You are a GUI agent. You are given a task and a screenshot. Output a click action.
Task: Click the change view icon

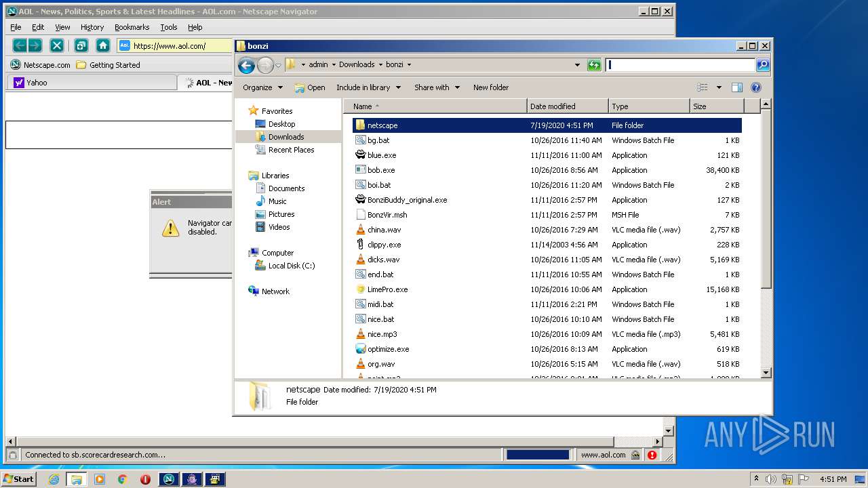click(703, 87)
